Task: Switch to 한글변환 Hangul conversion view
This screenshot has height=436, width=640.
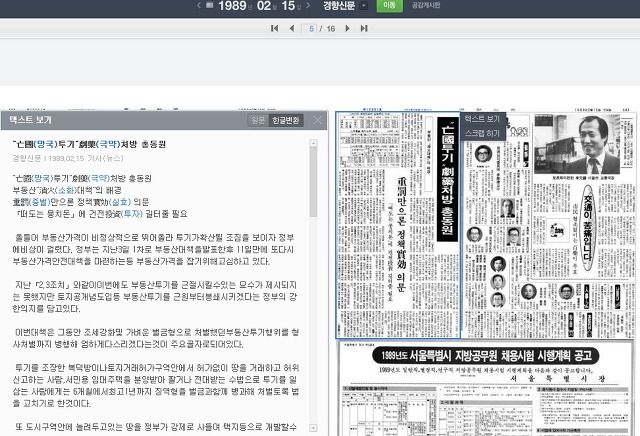Action: tap(286, 120)
